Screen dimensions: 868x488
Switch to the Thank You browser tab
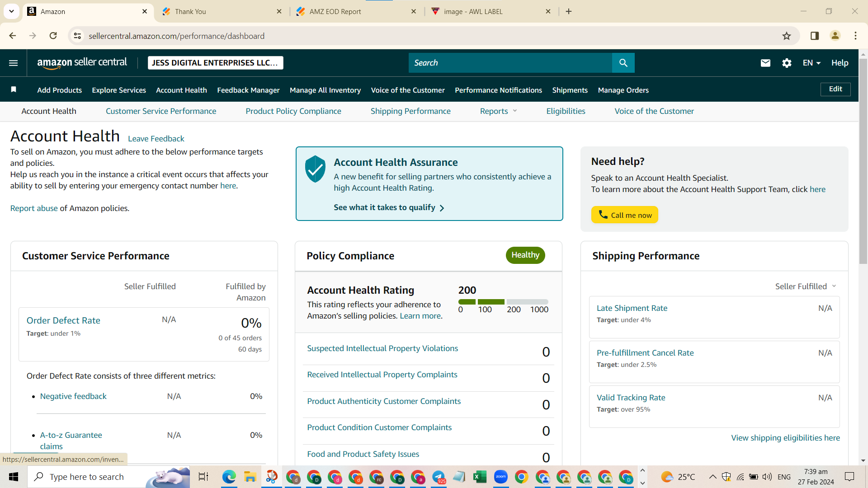(x=222, y=11)
